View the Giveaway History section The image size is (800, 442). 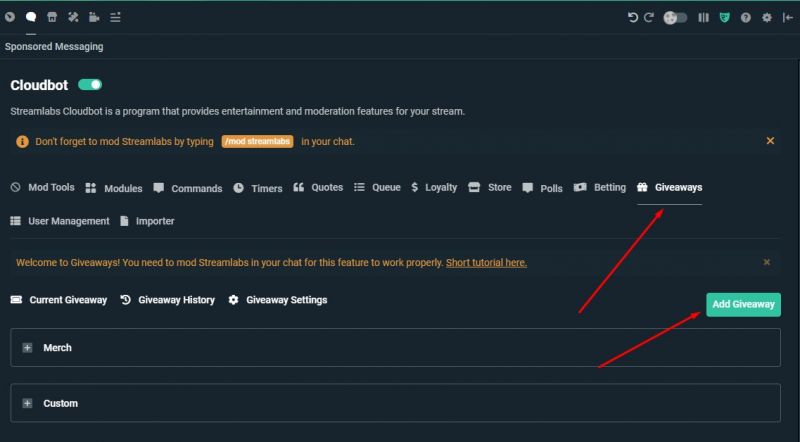(167, 300)
